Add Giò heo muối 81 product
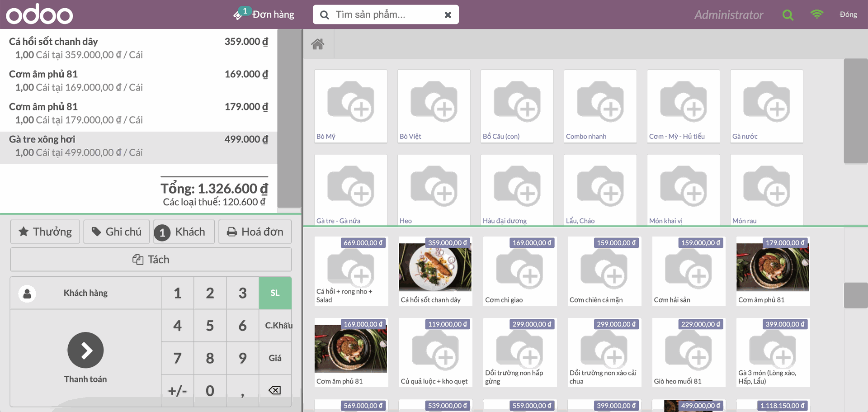The width and height of the screenshot is (868, 412). (689, 352)
